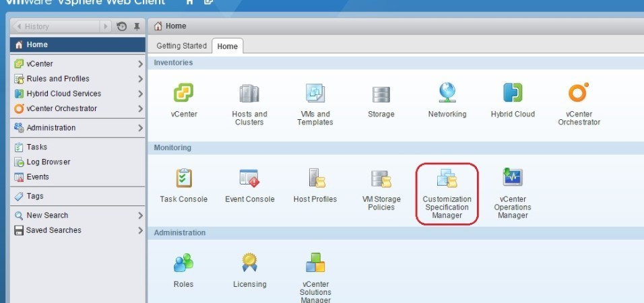Click the History forward arrow

point(106,27)
